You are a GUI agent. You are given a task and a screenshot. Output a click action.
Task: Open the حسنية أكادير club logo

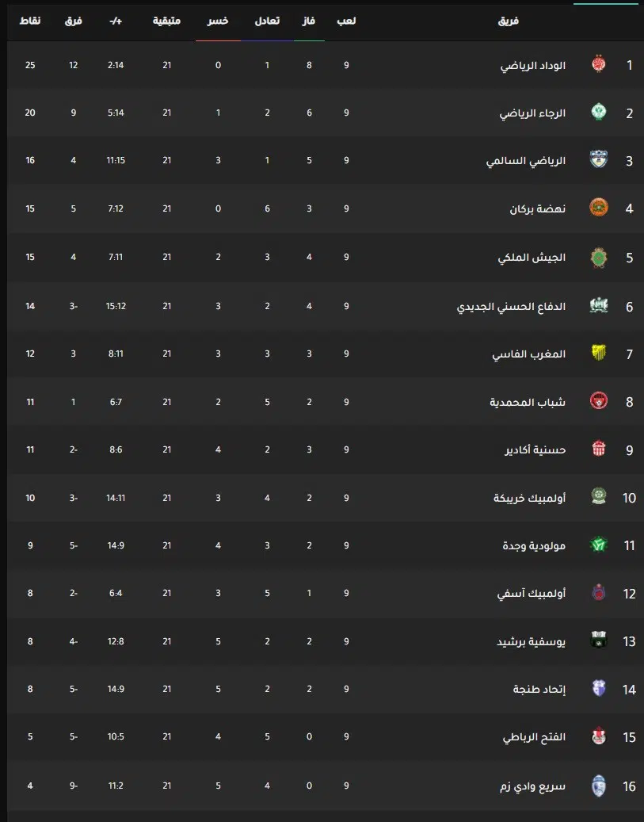coord(598,449)
